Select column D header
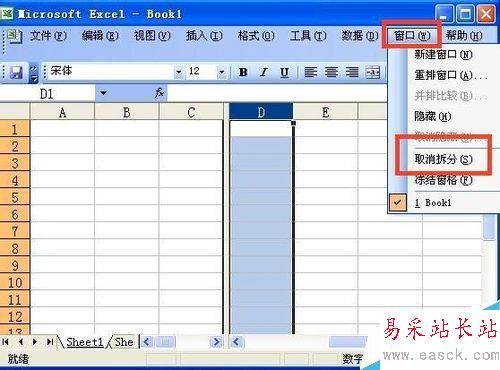 point(261,112)
